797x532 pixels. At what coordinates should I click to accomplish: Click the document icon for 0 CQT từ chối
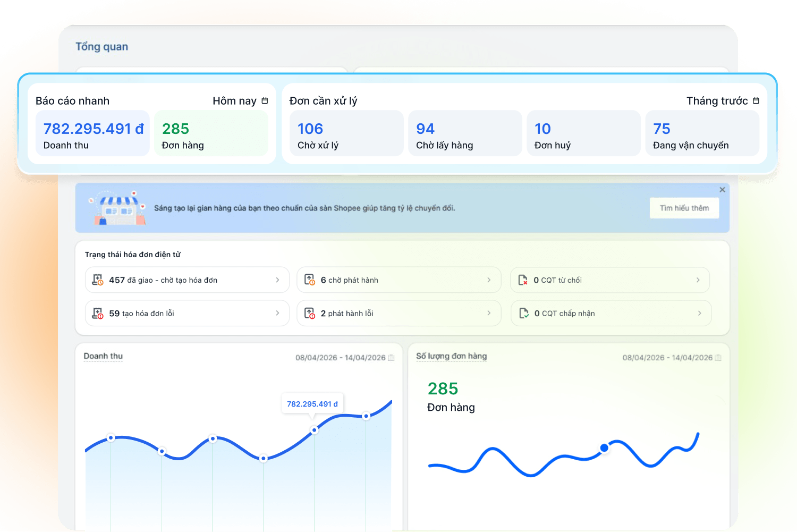pyautogui.click(x=523, y=280)
